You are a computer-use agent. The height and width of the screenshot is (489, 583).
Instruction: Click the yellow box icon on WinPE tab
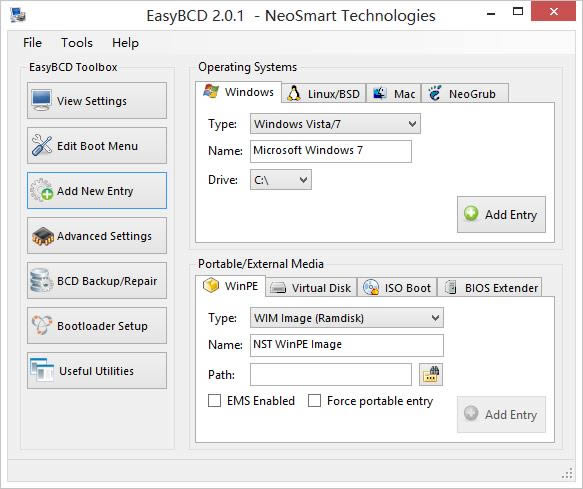tap(211, 286)
